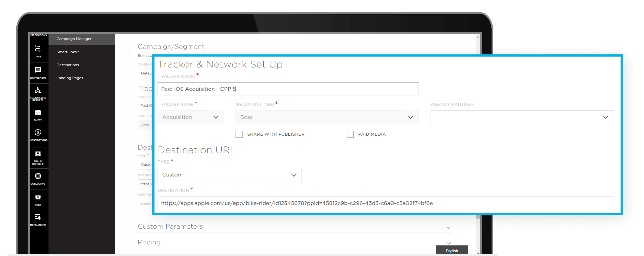This screenshot has height=256, width=644.
Task: Open the Subscriptions sidebar section
Action: tap(38, 136)
